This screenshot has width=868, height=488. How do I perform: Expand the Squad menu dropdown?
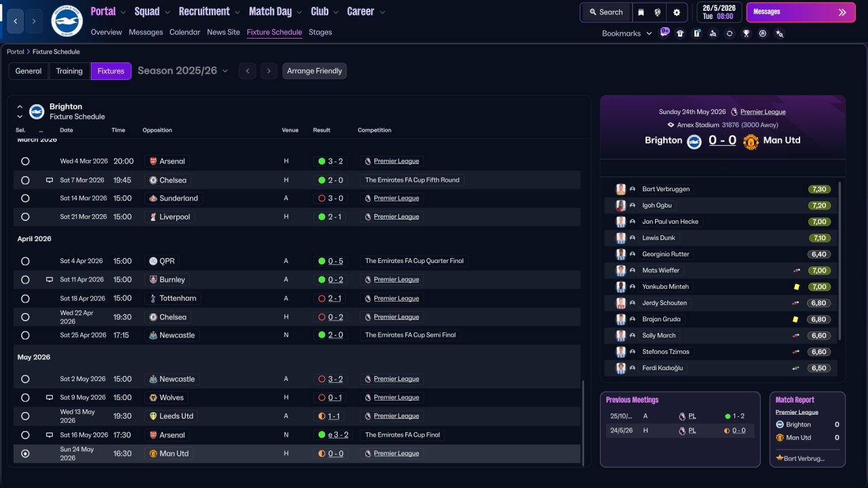click(167, 12)
